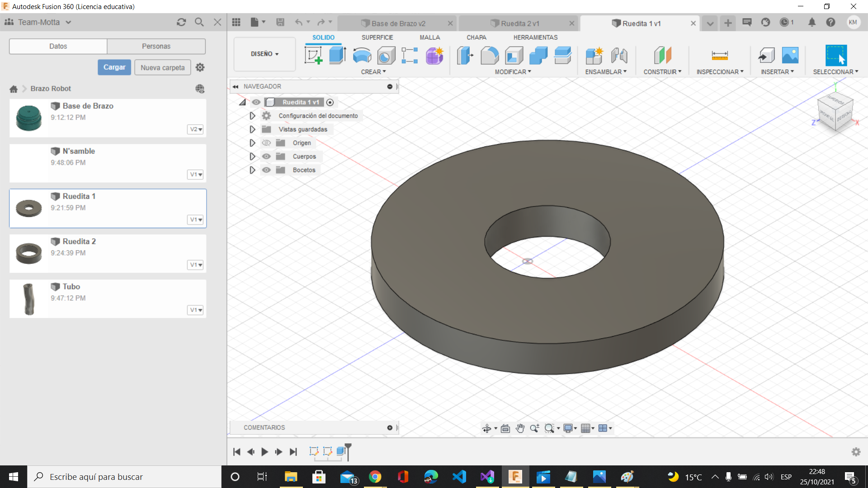This screenshot has width=868, height=488.
Task: Open the MODIFICAR dropdown menu
Action: [x=513, y=72]
